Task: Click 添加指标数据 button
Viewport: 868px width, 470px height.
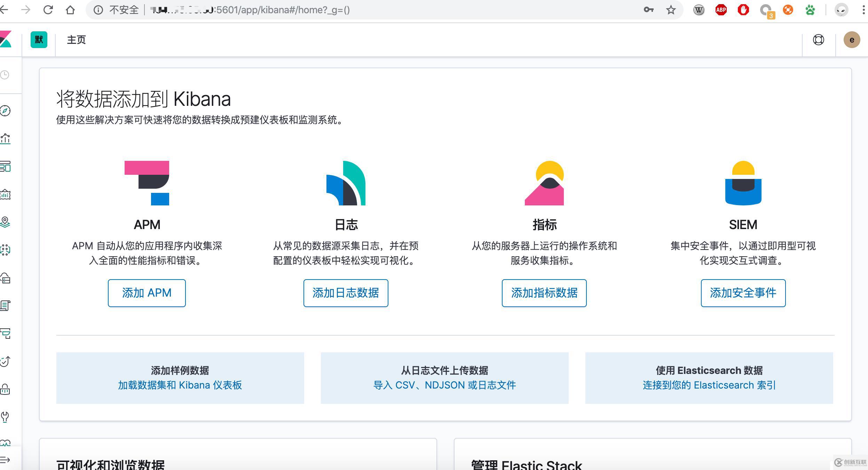Action: point(544,292)
